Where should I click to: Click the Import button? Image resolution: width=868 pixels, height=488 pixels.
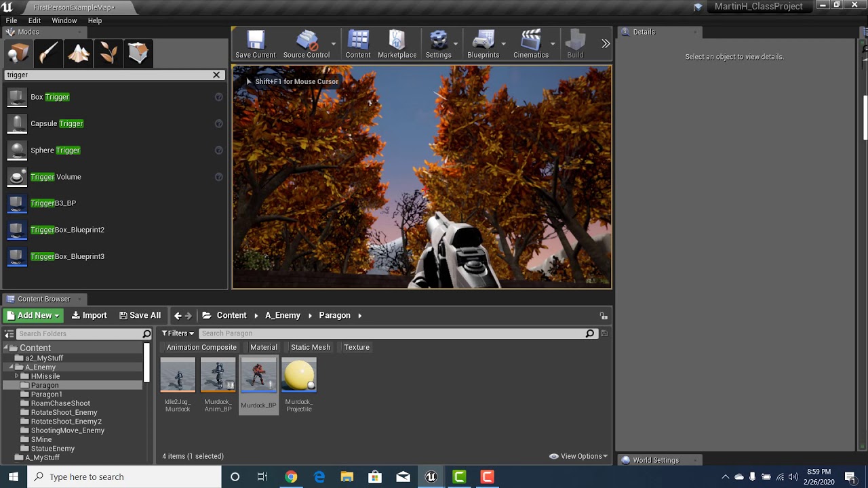pyautogui.click(x=89, y=315)
